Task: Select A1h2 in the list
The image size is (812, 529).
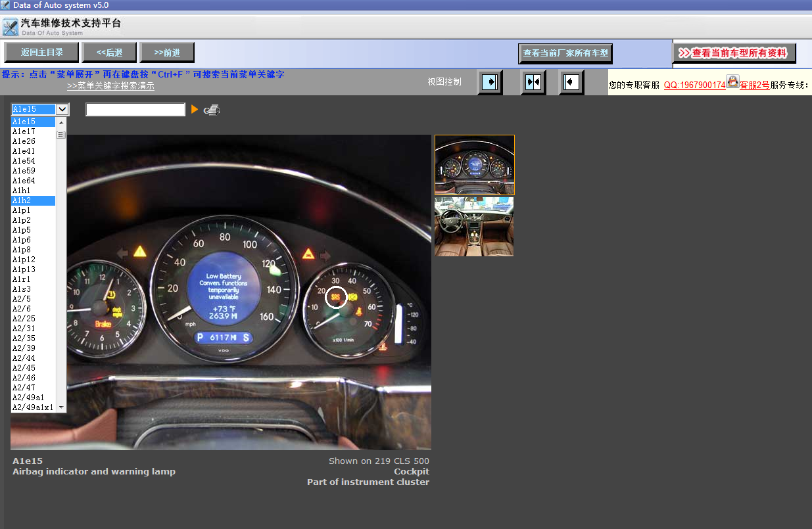Action: 34,200
